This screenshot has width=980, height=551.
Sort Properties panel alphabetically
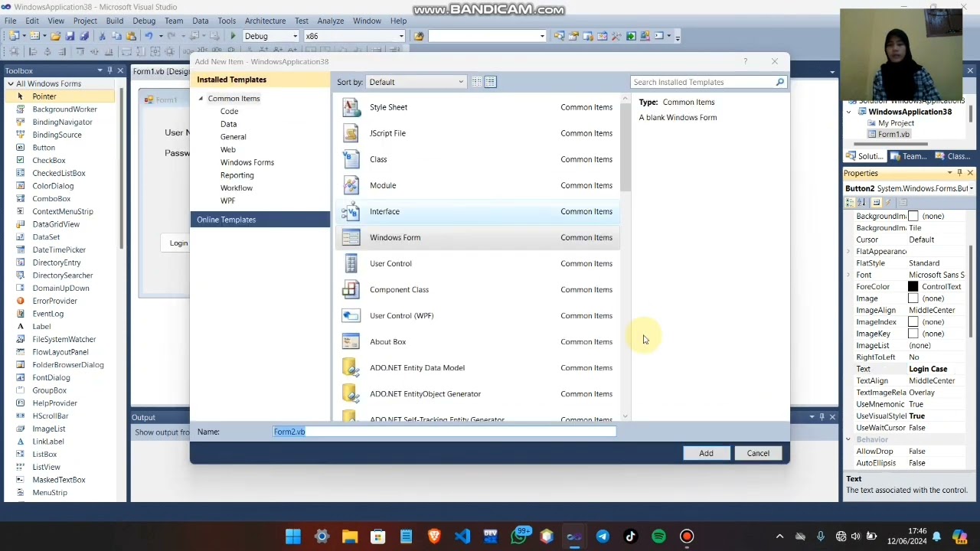coord(862,202)
